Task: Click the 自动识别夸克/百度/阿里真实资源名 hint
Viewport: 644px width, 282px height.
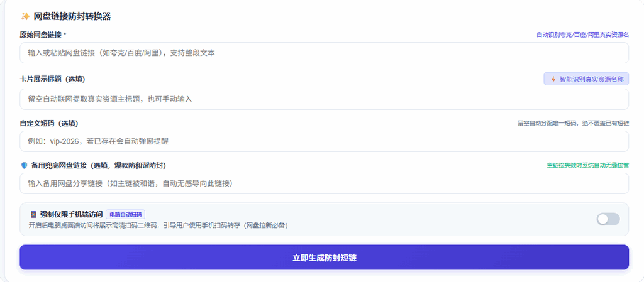Action: tap(582, 35)
